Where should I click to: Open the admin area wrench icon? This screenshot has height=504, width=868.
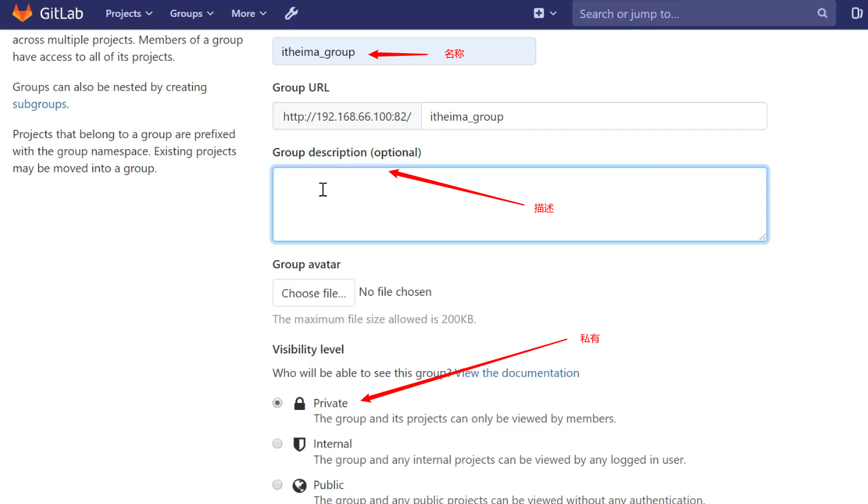coord(291,13)
